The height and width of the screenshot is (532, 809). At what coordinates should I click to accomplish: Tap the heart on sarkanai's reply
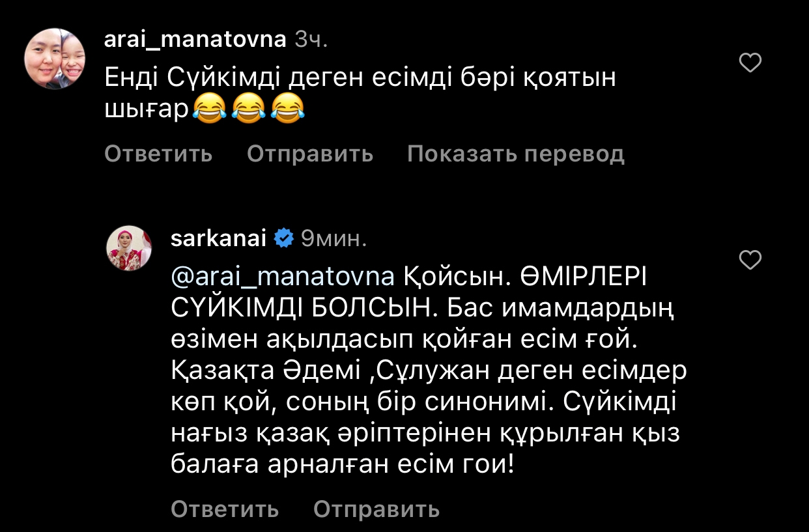pos(751,260)
